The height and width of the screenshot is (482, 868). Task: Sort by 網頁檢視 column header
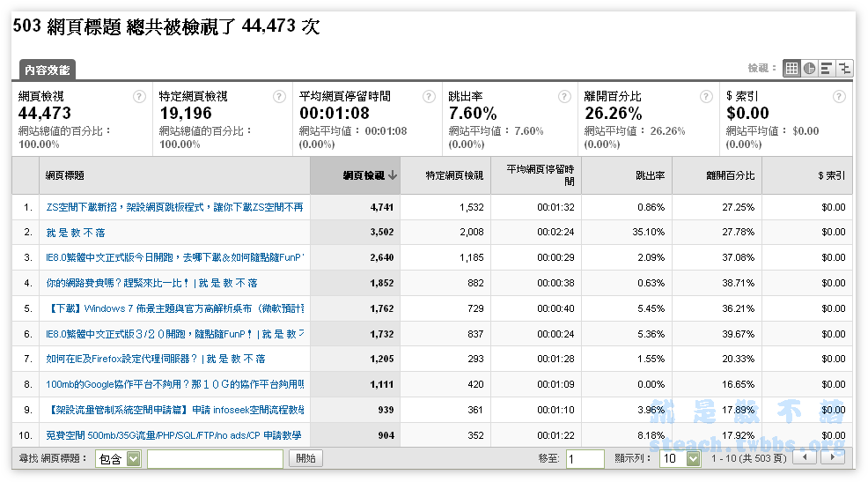pyautogui.click(x=364, y=175)
